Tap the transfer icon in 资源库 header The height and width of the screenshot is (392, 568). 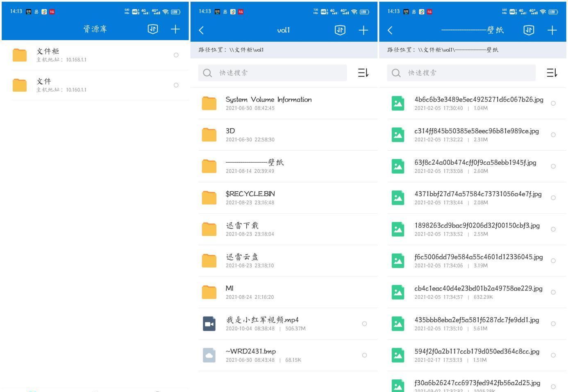(x=153, y=29)
